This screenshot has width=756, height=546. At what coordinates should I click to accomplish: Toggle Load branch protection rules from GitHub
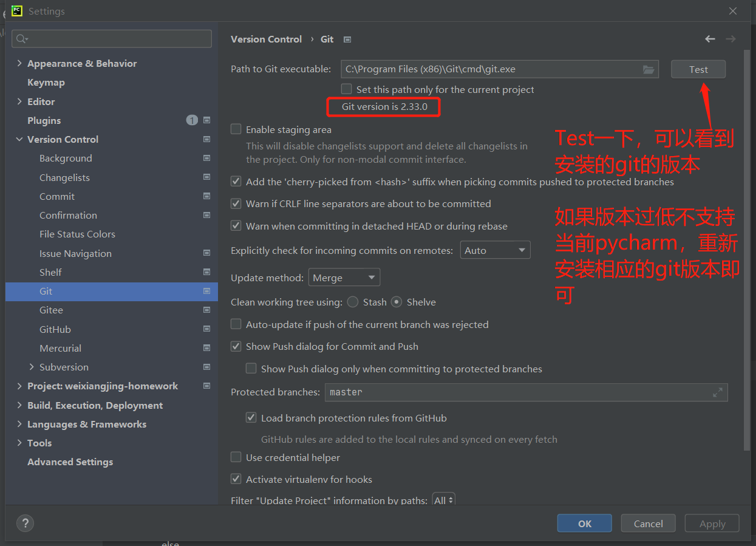coord(251,418)
